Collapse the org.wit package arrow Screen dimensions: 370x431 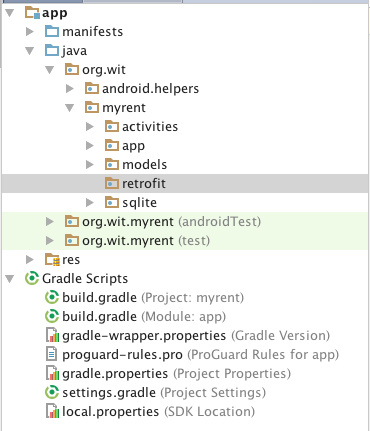pyautogui.click(x=50, y=70)
